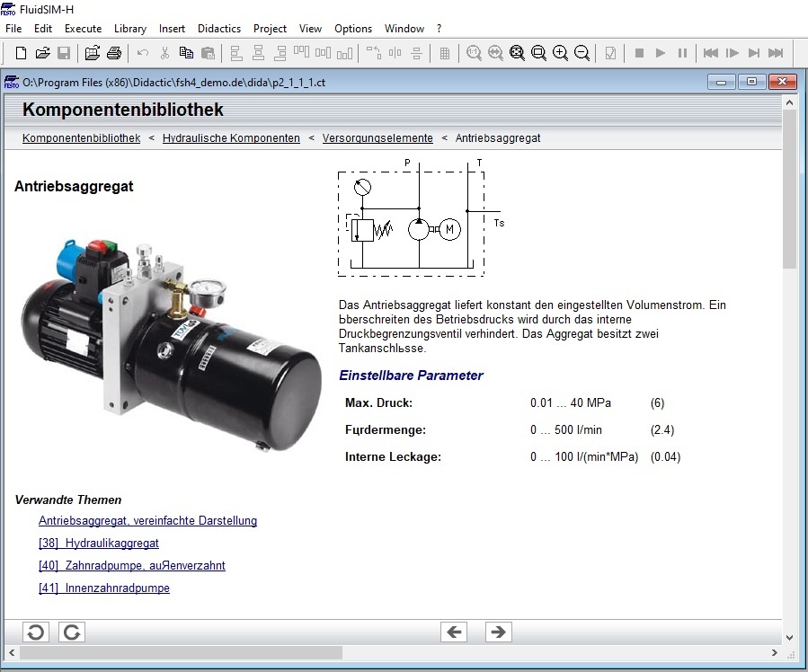Click the scroll down arrow
This screenshot has width=808, height=672.
tap(789, 638)
